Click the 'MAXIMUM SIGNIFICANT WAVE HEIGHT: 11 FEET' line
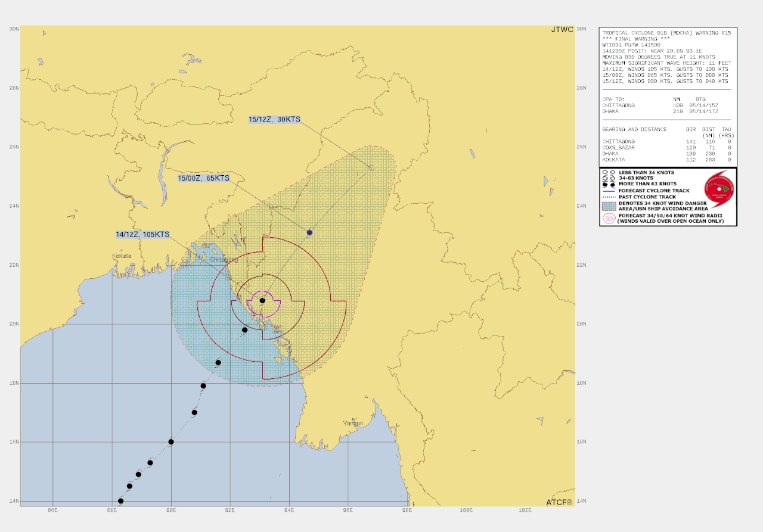Viewport: 763px width, 532px height. pyautogui.click(x=666, y=63)
